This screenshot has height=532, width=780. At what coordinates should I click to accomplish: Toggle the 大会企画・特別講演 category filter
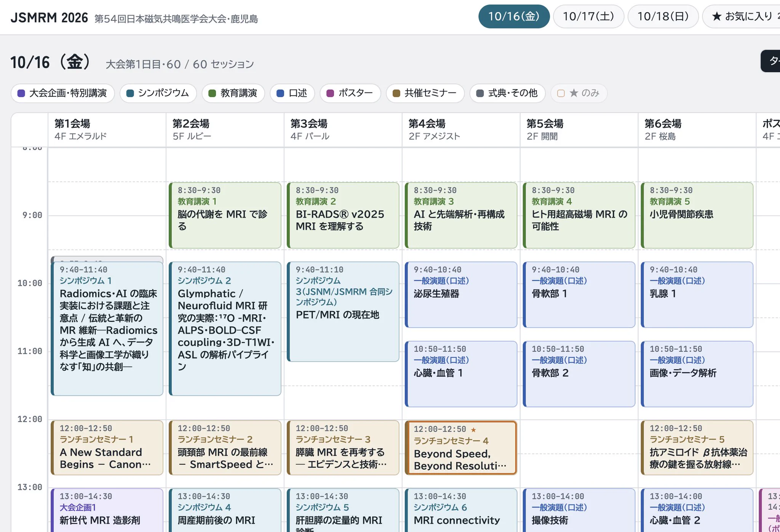click(63, 93)
